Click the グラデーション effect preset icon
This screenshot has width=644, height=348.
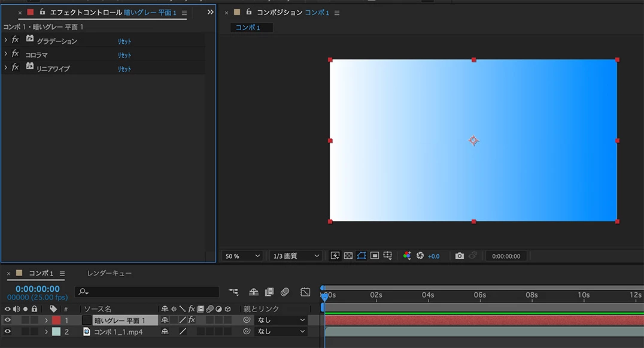pyautogui.click(x=29, y=38)
